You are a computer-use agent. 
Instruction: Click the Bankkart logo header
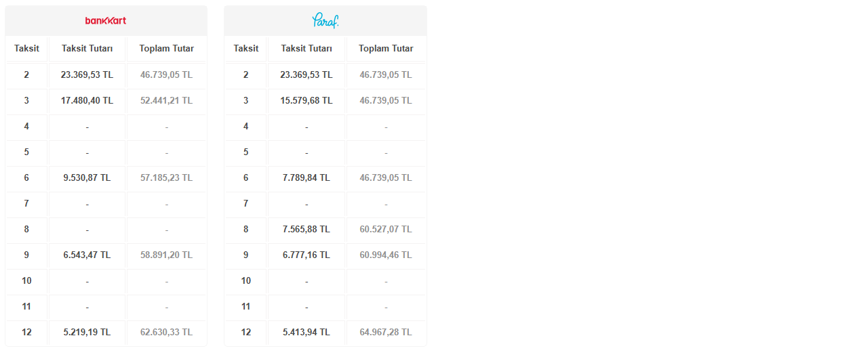coord(106,20)
